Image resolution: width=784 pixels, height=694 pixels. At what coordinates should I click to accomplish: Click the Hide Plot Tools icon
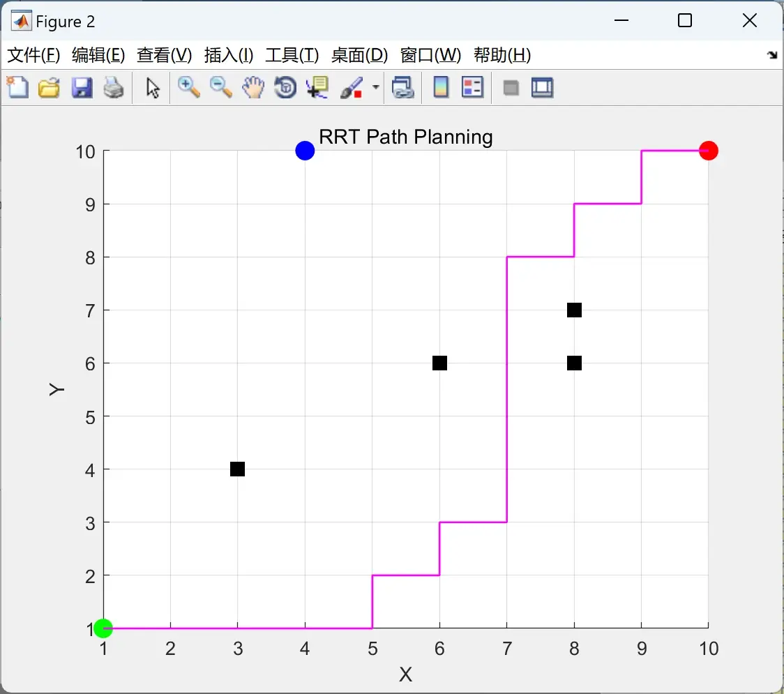(x=511, y=88)
